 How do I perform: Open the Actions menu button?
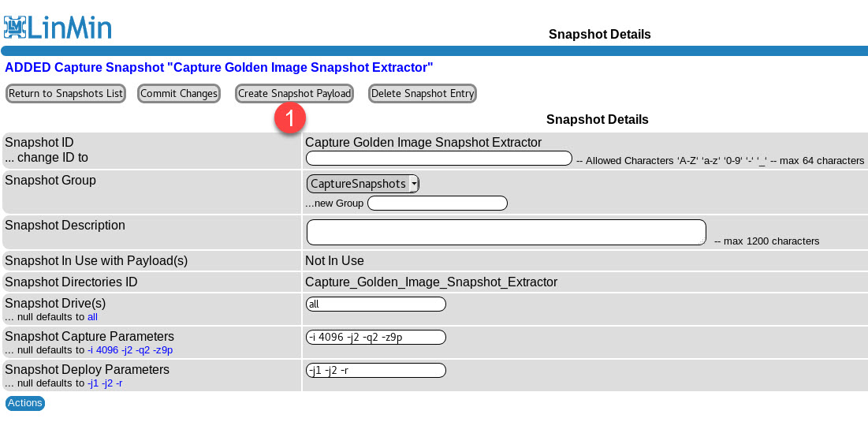point(25,403)
